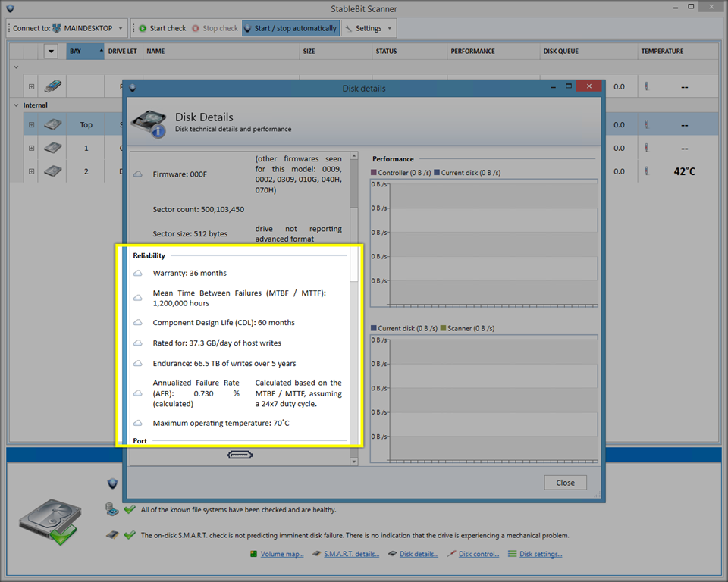
Task: Collapse the unnamed top disk group chevron
Action: [16, 67]
